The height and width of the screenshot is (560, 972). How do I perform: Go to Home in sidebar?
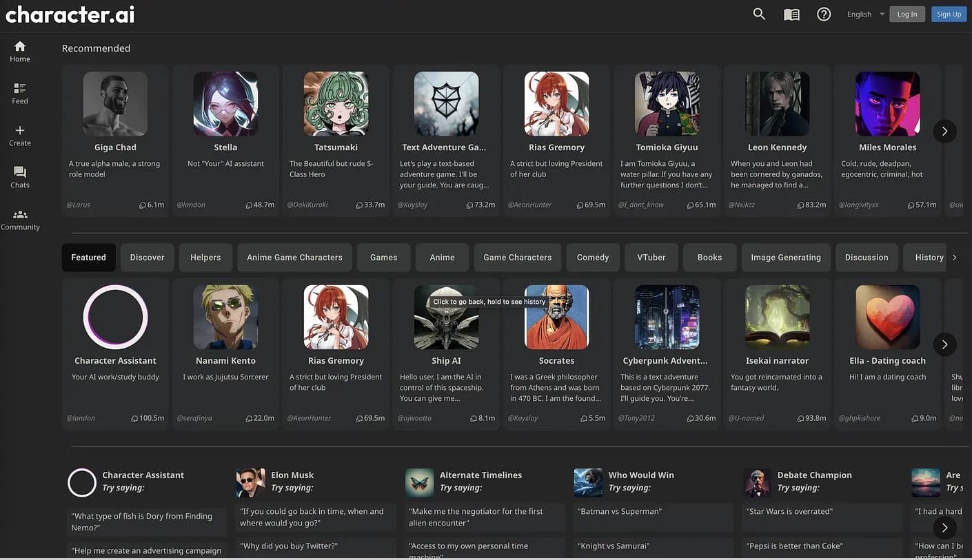click(x=20, y=52)
